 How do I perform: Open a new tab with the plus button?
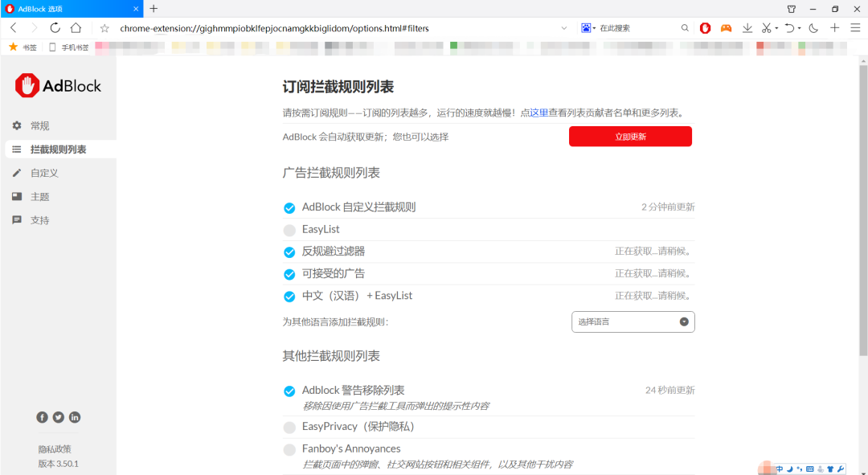coord(154,8)
